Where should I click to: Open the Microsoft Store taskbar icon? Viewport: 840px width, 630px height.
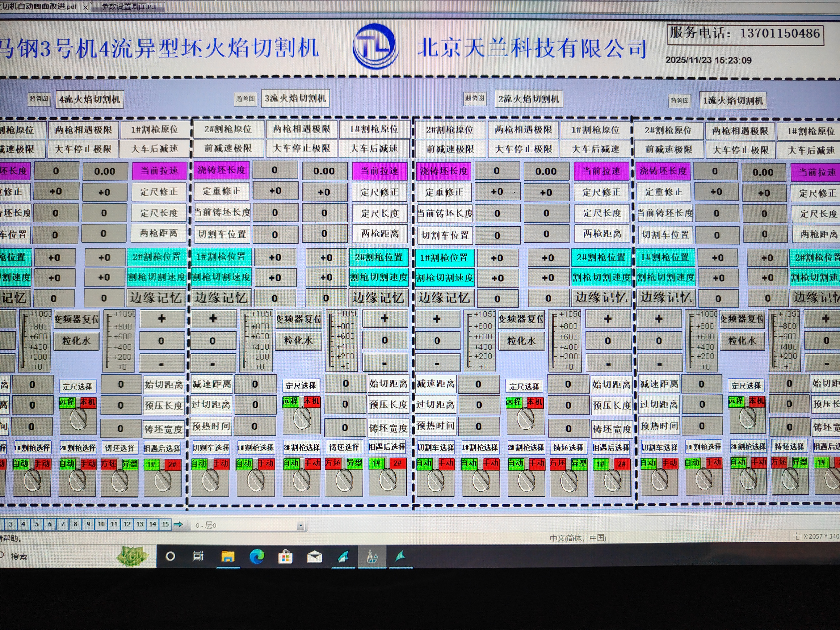(285, 557)
